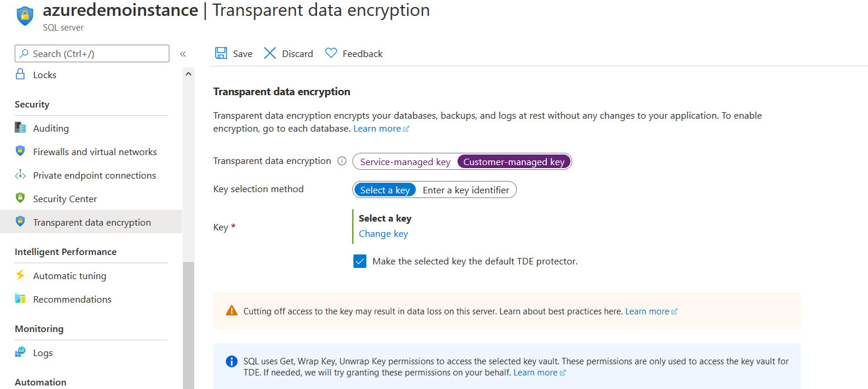Image resolution: width=868 pixels, height=389 pixels.
Task: Collapse the sidebar with double chevron
Action: (183, 54)
